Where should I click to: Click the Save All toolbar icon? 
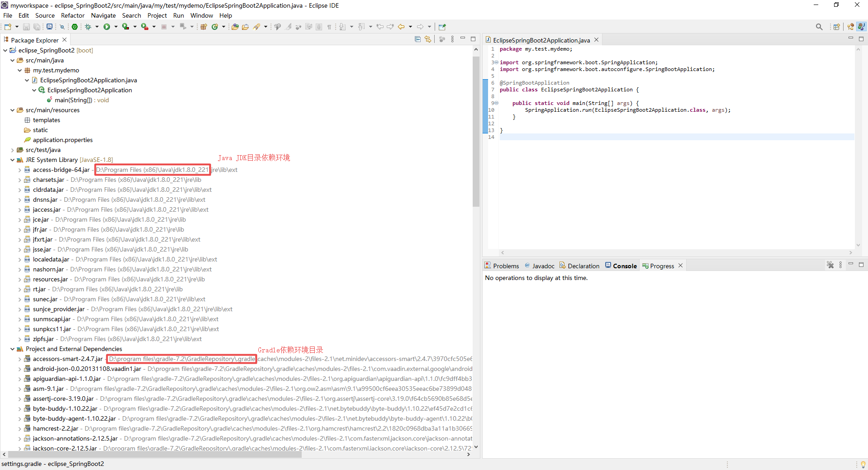point(37,27)
